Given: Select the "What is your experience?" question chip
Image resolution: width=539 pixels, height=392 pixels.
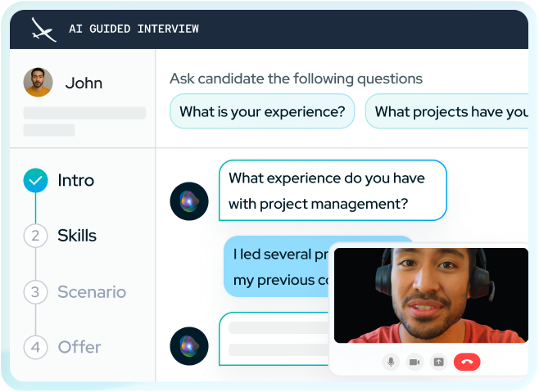Looking at the screenshot, I should click(262, 112).
